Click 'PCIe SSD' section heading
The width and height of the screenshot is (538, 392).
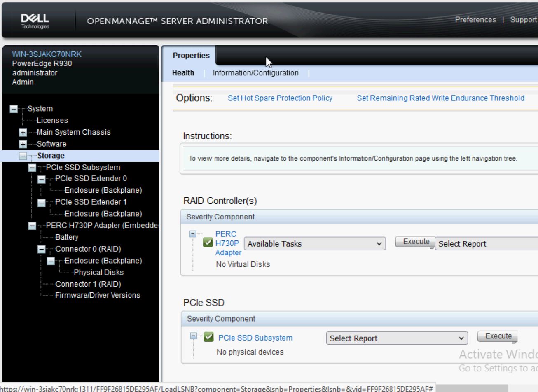(x=204, y=303)
